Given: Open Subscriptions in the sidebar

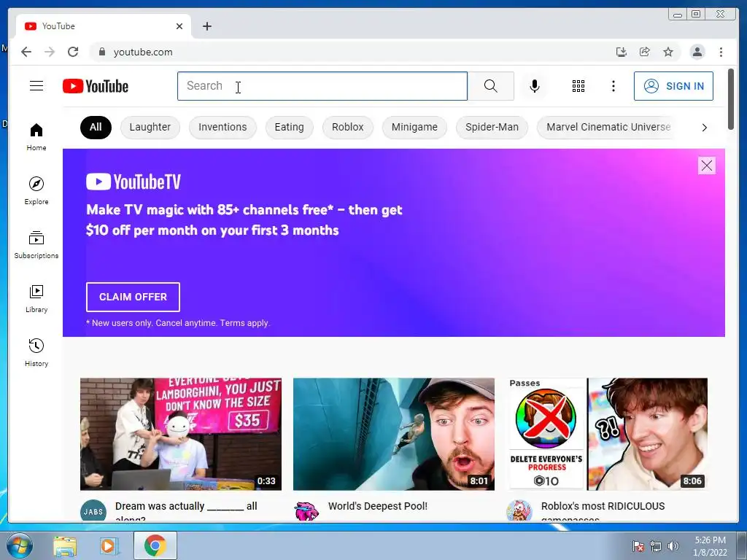Looking at the screenshot, I should tap(36, 244).
